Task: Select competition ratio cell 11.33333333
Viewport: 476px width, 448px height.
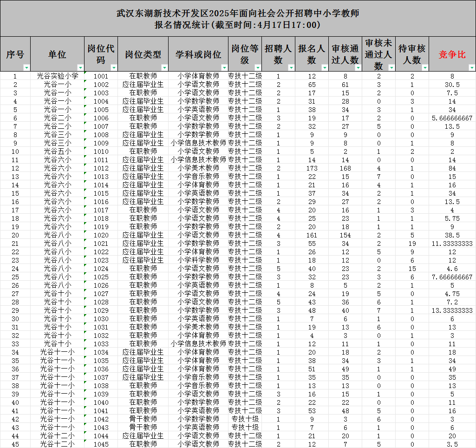Action: [x=452, y=244]
